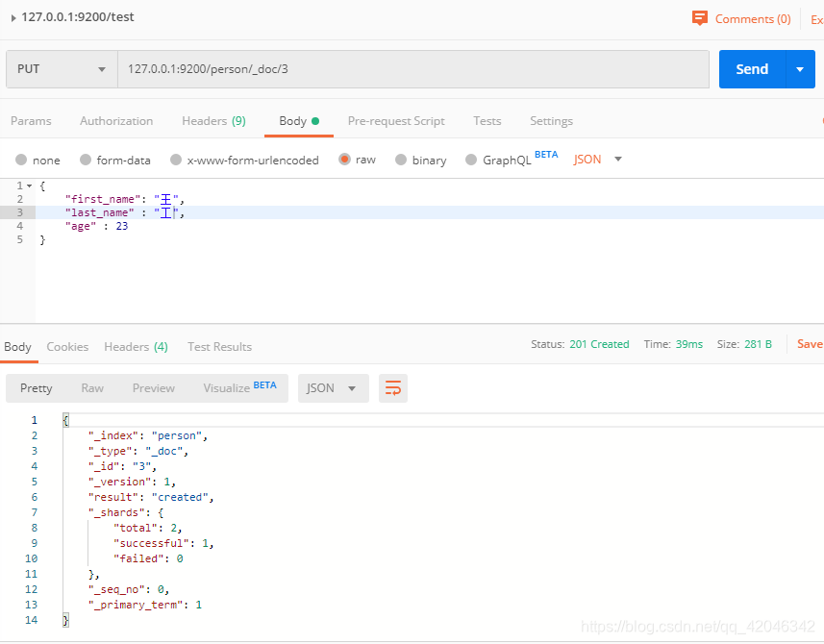
Task: Select the none body radio button
Action: pos(21,160)
